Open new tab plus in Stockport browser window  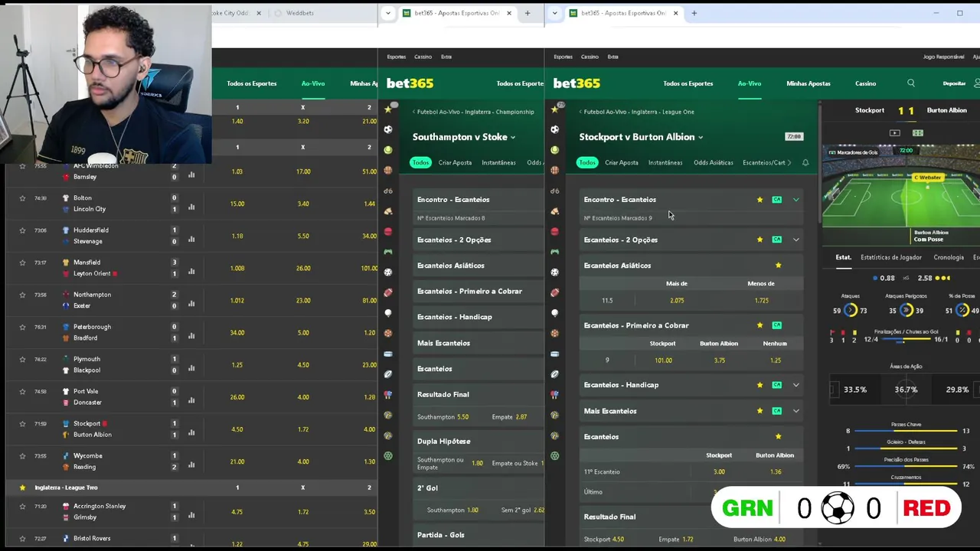click(694, 13)
